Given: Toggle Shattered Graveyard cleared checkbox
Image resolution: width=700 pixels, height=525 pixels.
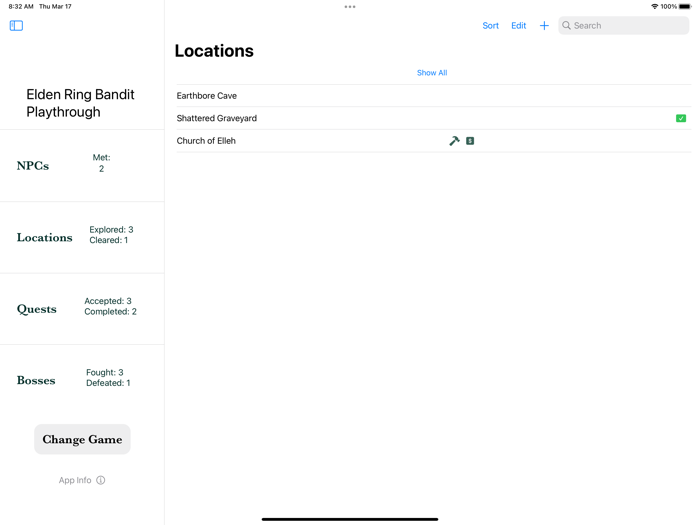Looking at the screenshot, I should 681,118.
